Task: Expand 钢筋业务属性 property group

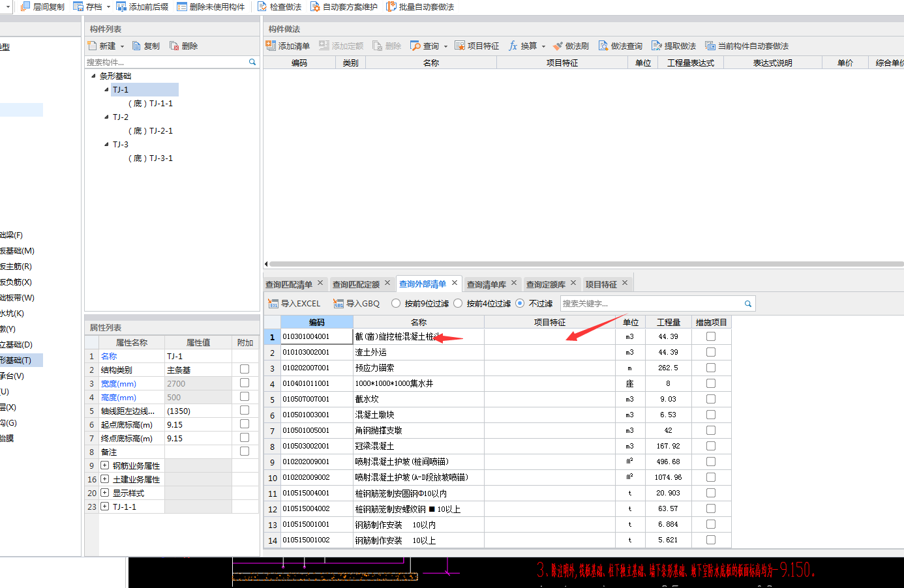Action: tap(104, 465)
